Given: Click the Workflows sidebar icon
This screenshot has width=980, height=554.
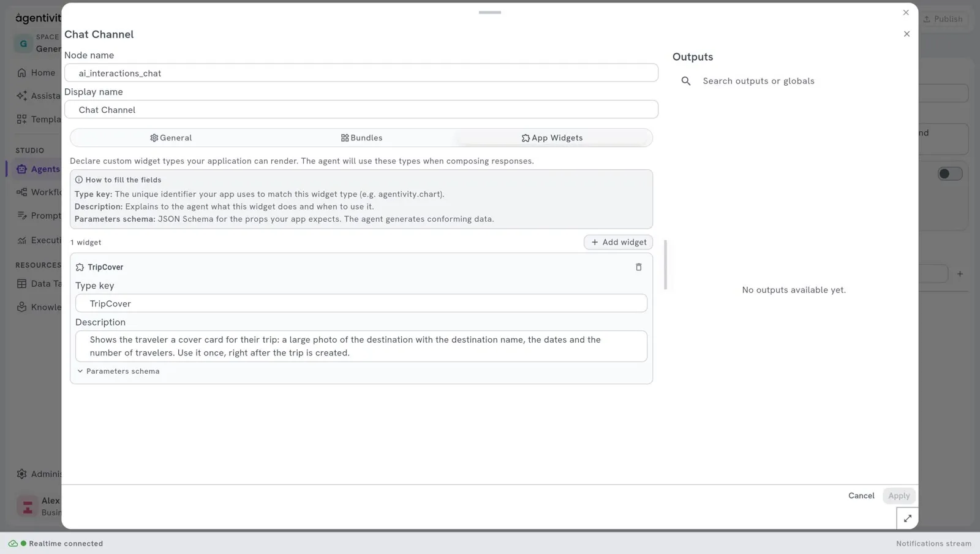Looking at the screenshot, I should (21, 192).
